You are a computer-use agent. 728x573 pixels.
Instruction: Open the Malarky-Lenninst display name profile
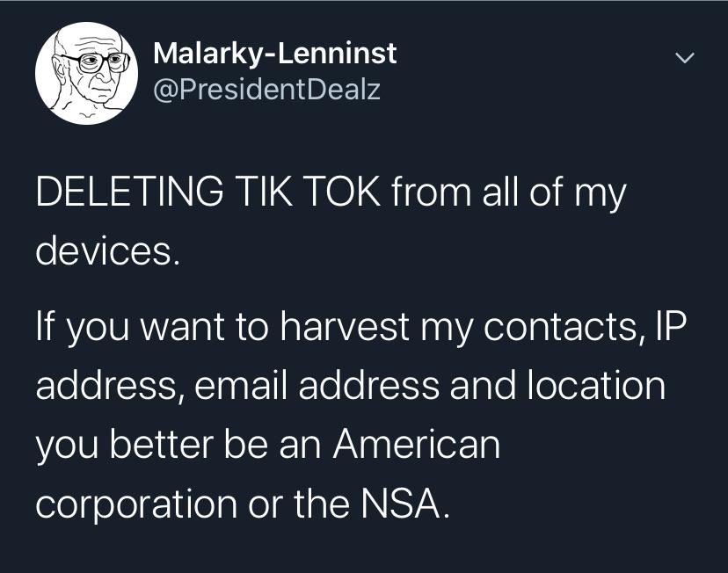[x=275, y=53]
